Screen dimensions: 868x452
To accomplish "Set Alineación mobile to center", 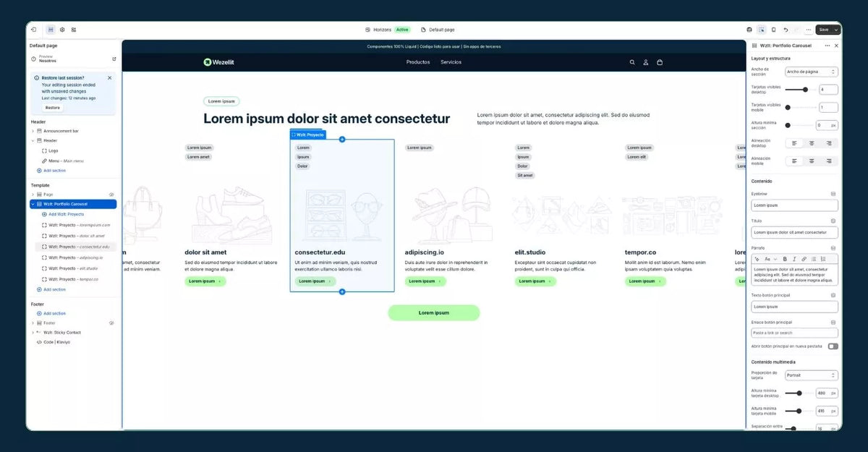I will (812, 161).
